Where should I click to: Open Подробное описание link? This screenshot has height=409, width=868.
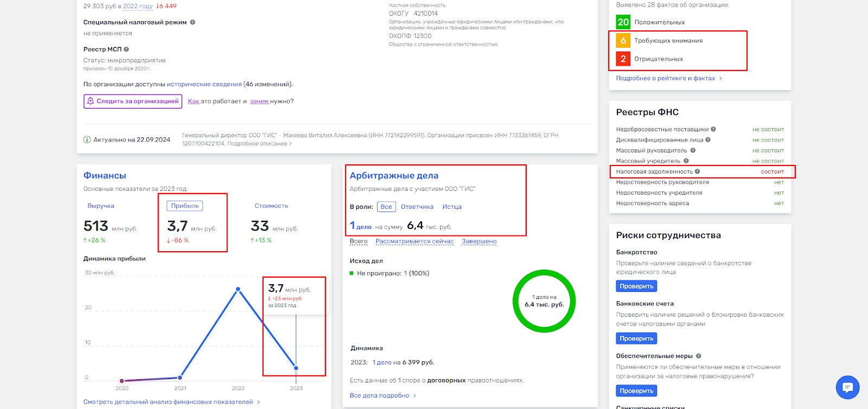(x=259, y=144)
